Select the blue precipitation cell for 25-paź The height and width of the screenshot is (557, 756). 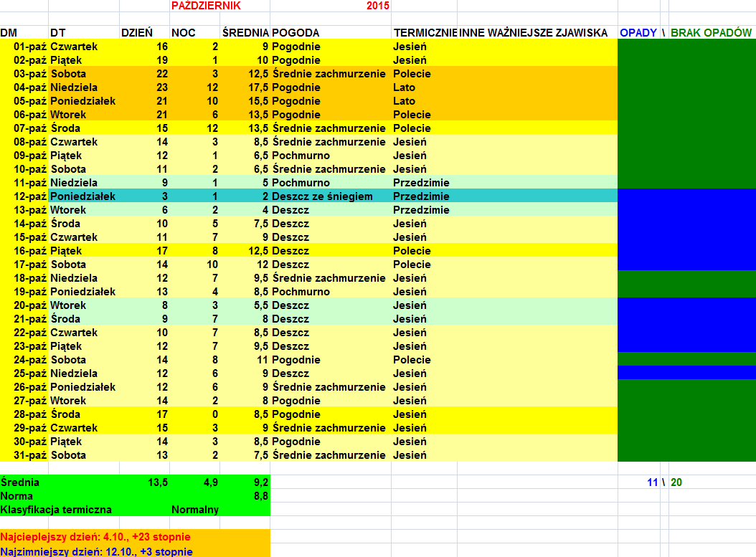[x=686, y=373]
